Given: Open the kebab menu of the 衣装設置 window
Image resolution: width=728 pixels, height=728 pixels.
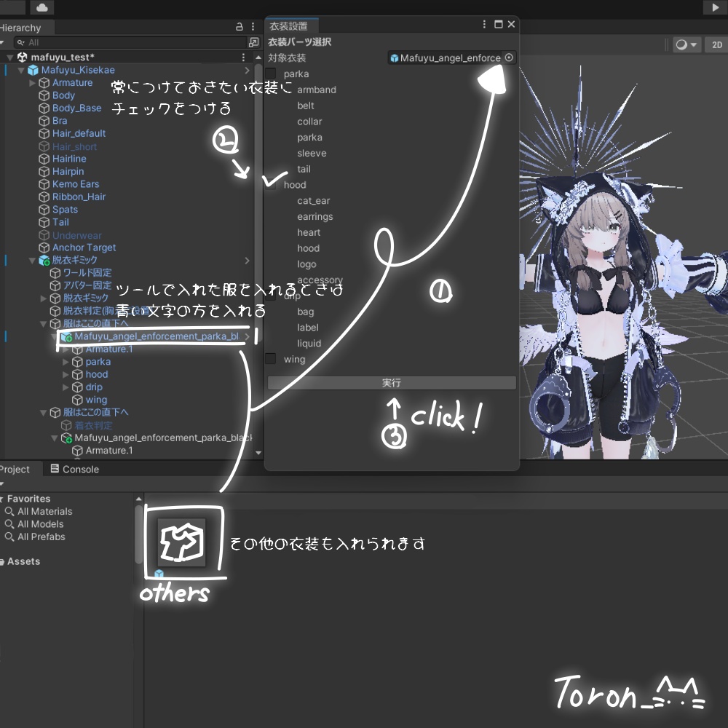Looking at the screenshot, I should 483,23.
